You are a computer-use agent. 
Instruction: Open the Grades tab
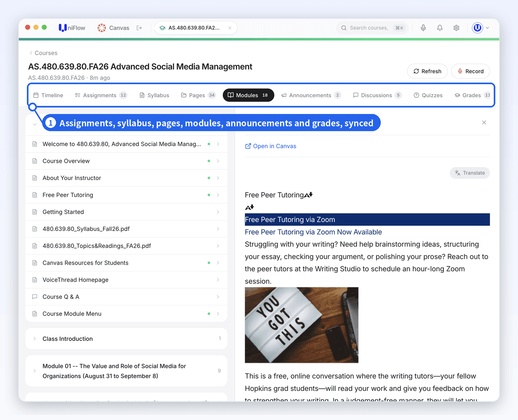pos(473,95)
